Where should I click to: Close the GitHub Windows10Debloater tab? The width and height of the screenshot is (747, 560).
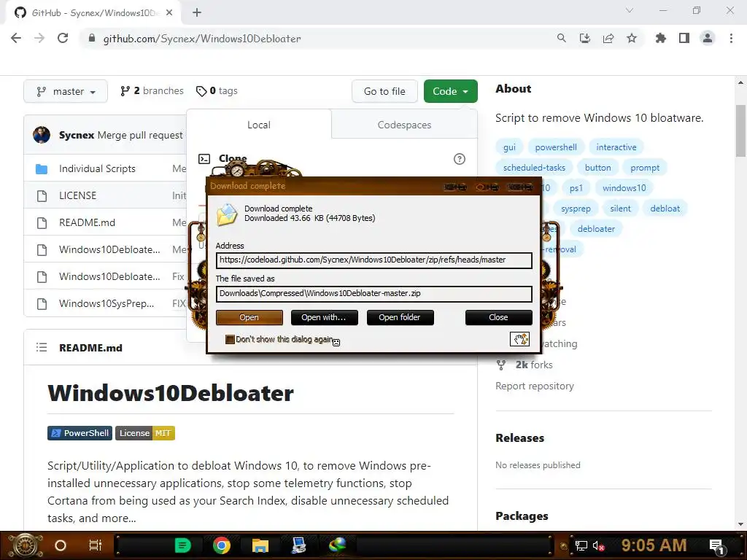(x=169, y=13)
